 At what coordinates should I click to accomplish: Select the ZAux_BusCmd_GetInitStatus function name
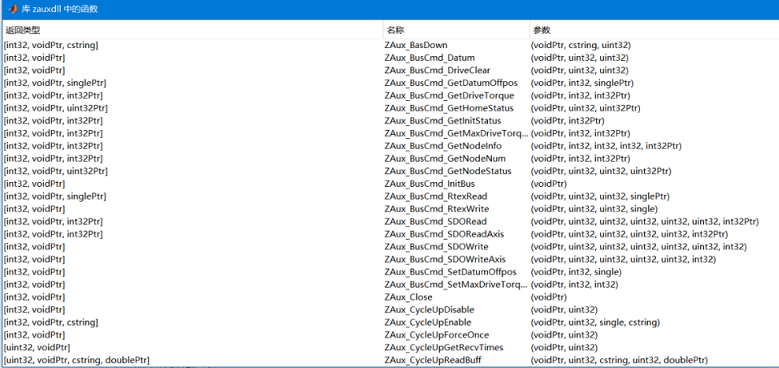[x=443, y=121]
